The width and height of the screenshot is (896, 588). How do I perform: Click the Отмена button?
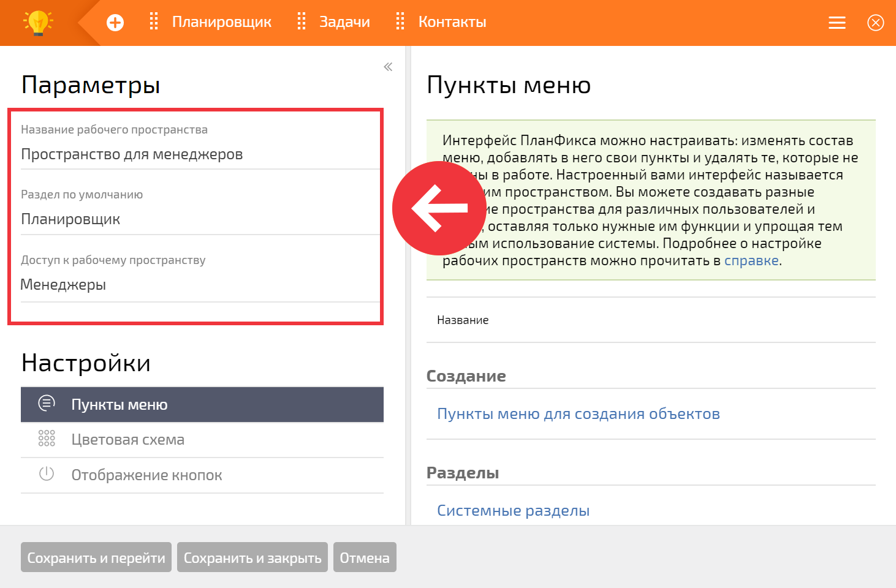click(x=365, y=557)
